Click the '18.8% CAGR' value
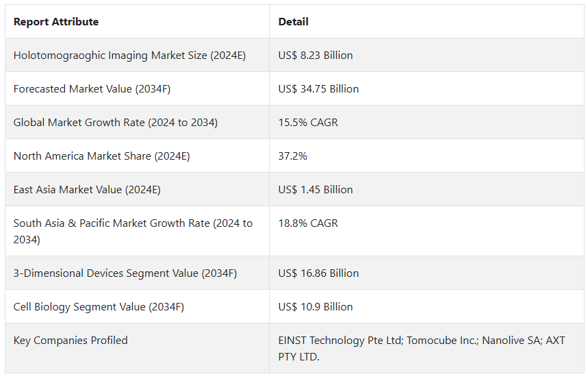 click(308, 223)
